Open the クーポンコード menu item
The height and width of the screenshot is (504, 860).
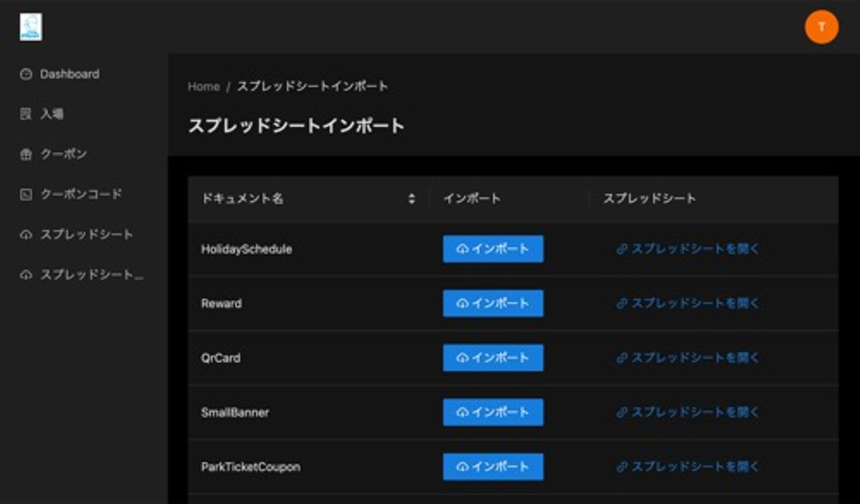click(81, 194)
